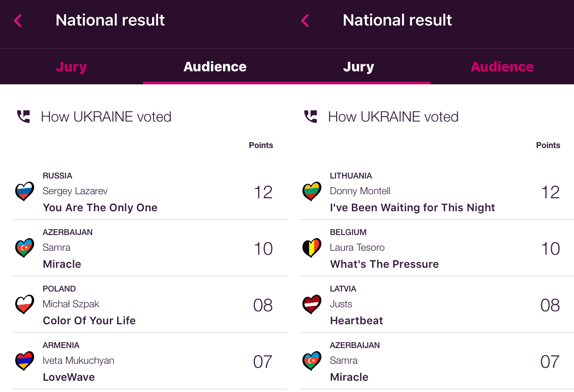Click the phone icon next to left 'How UKRAINE voted'
This screenshot has height=392, width=574.
click(x=23, y=117)
